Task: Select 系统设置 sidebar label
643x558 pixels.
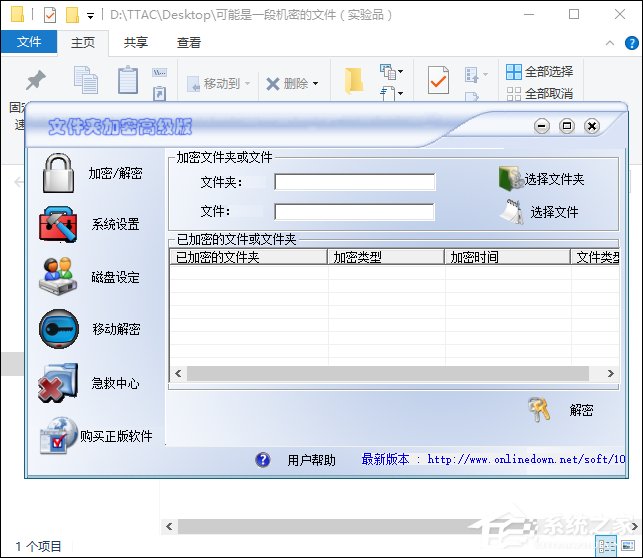Action: [x=115, y=224]
